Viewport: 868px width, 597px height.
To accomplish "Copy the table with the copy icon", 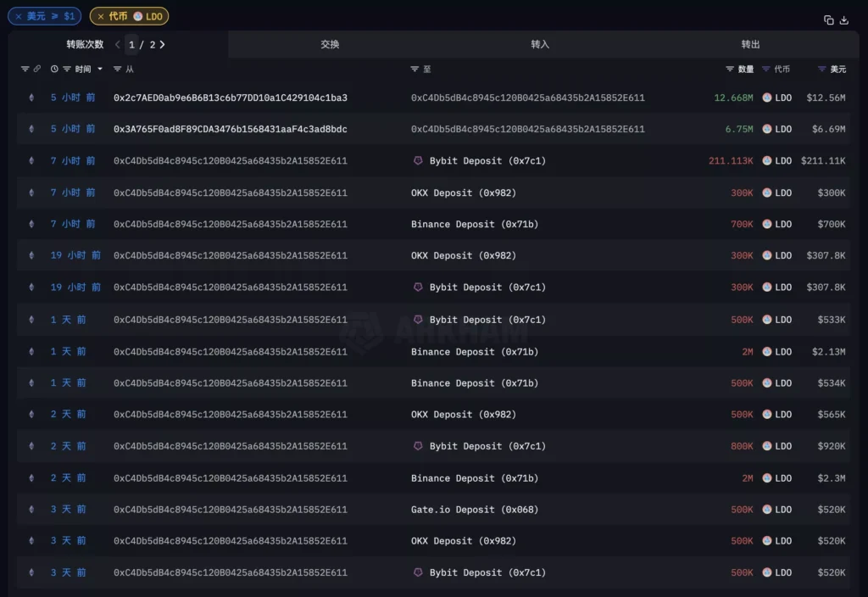I will (x=828, y=20).
